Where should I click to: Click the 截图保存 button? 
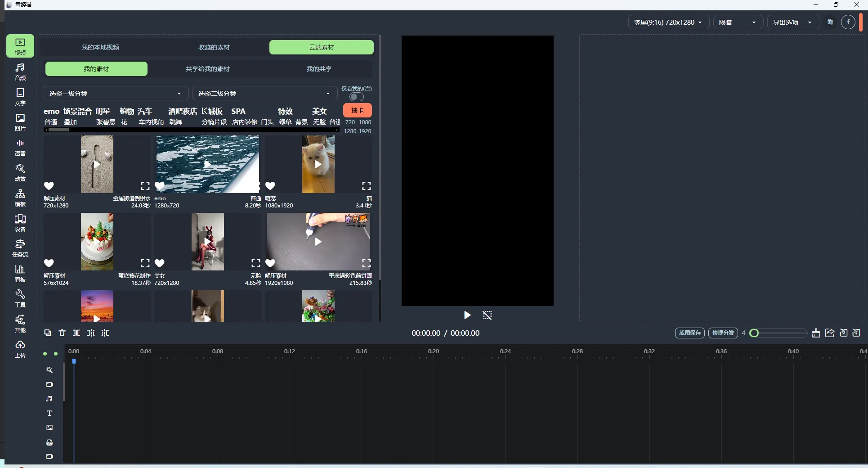689,333
